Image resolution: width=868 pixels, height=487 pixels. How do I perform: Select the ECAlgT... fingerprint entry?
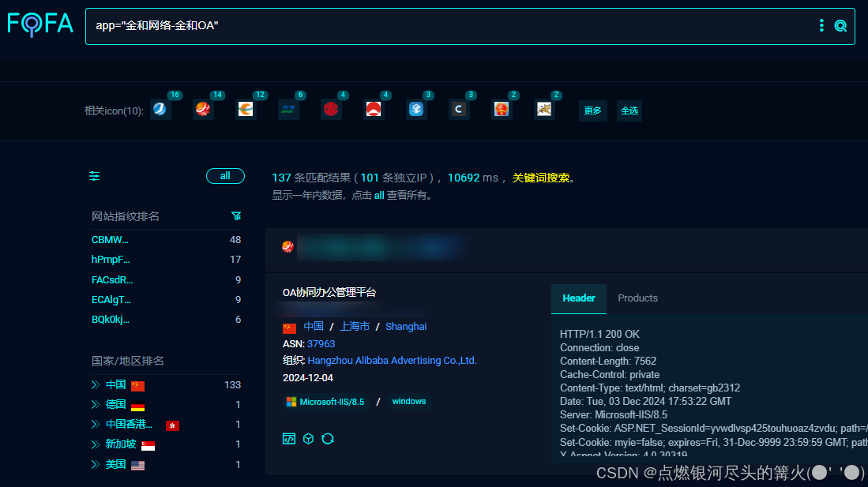(111, 300)
